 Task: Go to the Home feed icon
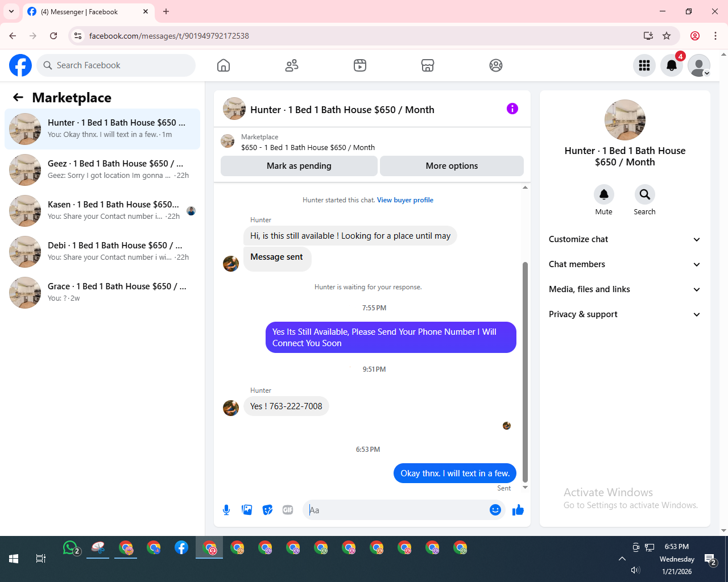click(x=224, y=65)
